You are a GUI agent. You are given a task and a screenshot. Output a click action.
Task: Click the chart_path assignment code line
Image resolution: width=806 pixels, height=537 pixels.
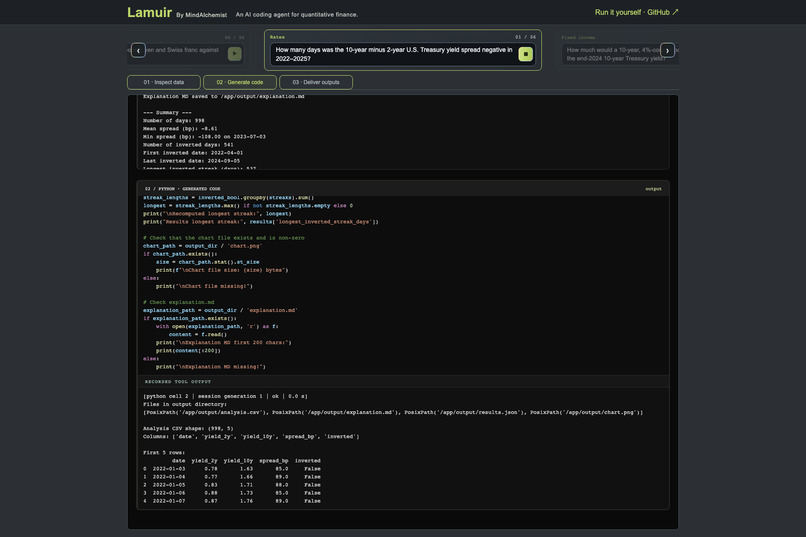click(x=203, y=246)
